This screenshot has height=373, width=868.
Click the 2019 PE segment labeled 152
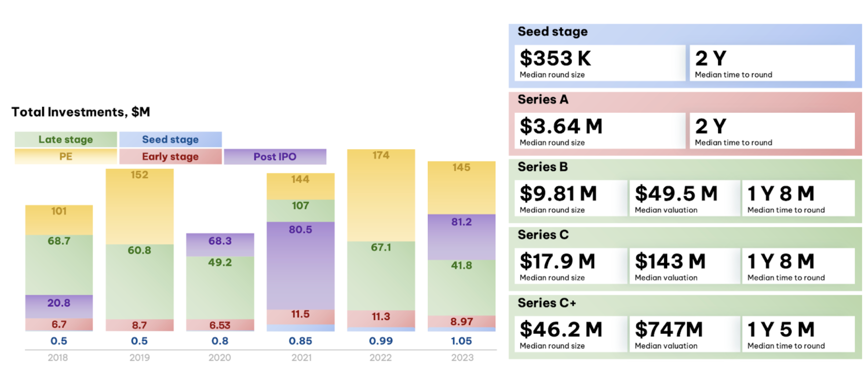point(140,206)
